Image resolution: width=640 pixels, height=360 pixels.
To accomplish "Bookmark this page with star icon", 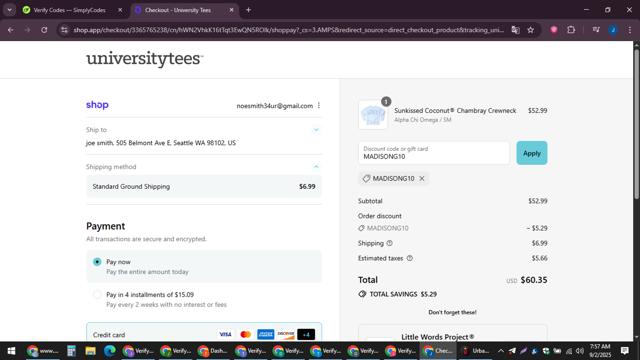I will click(531, 30).
